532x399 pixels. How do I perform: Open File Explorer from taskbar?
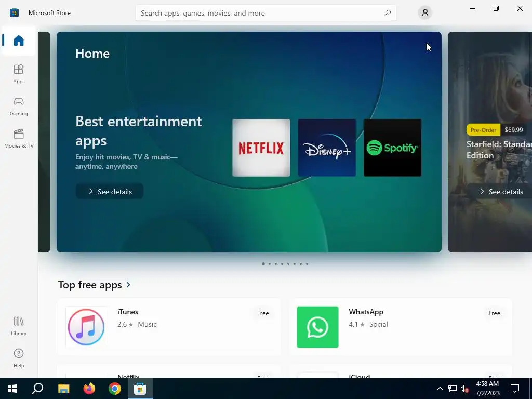click(x=63, y=389)
